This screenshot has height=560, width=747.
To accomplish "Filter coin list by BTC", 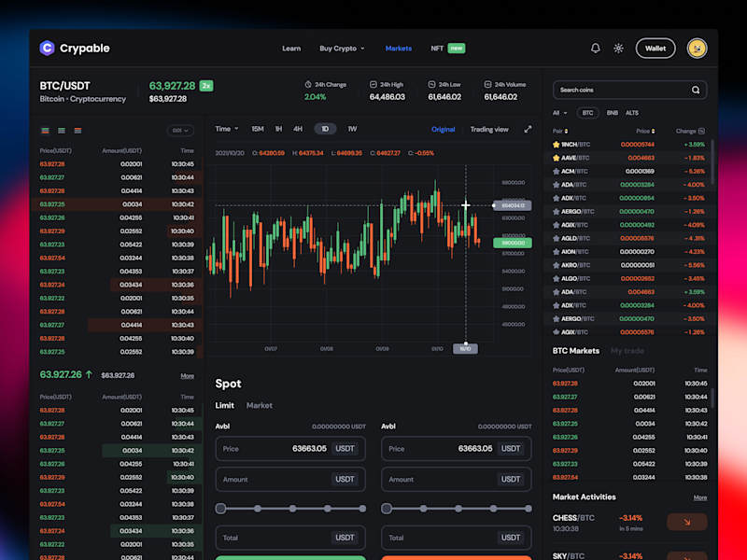I will pyautogui.click(x=587, y=113).
